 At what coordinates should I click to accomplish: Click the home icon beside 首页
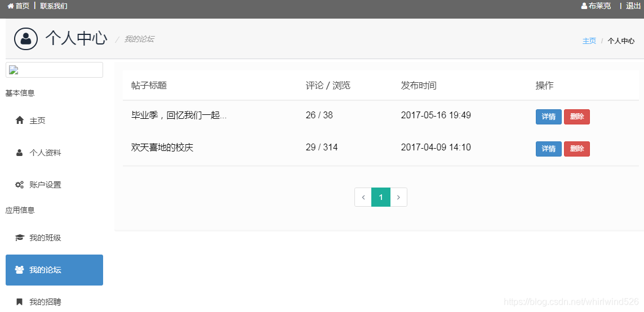coord(11,6)
